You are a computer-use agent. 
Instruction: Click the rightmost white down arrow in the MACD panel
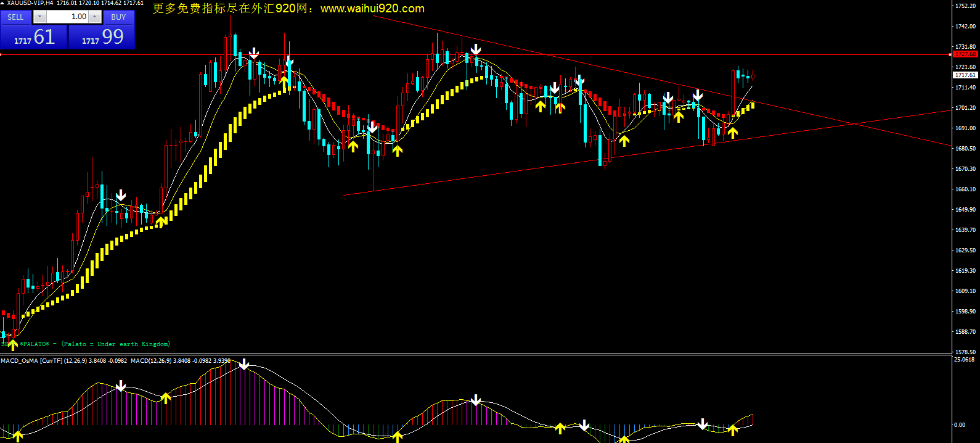pyautogui.click(x=702, y=423)
